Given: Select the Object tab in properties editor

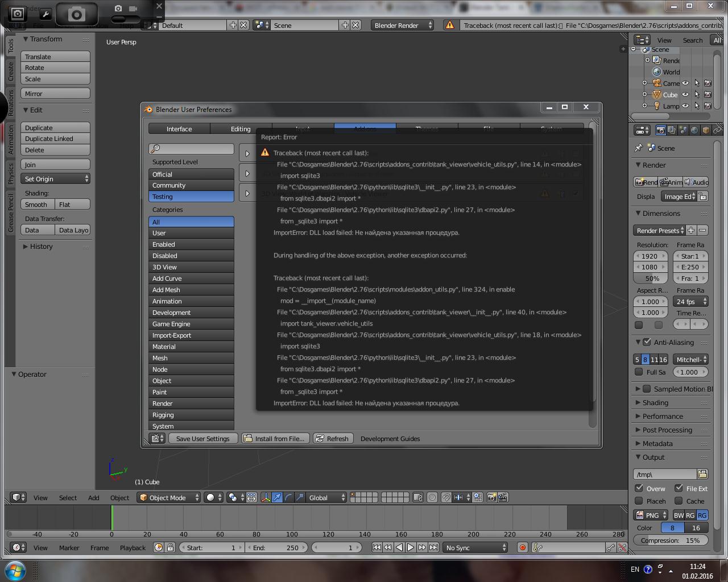Looking at the screenshot, I should pyautogui.click(x=706, y=130).
